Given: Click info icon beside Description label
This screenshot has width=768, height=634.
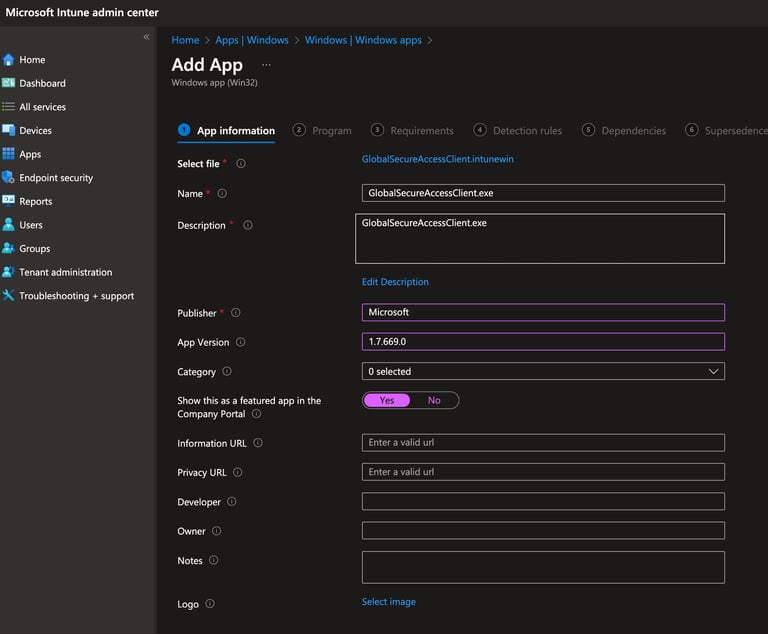Looking at the screenshot, I should click(x=248, y=225).
